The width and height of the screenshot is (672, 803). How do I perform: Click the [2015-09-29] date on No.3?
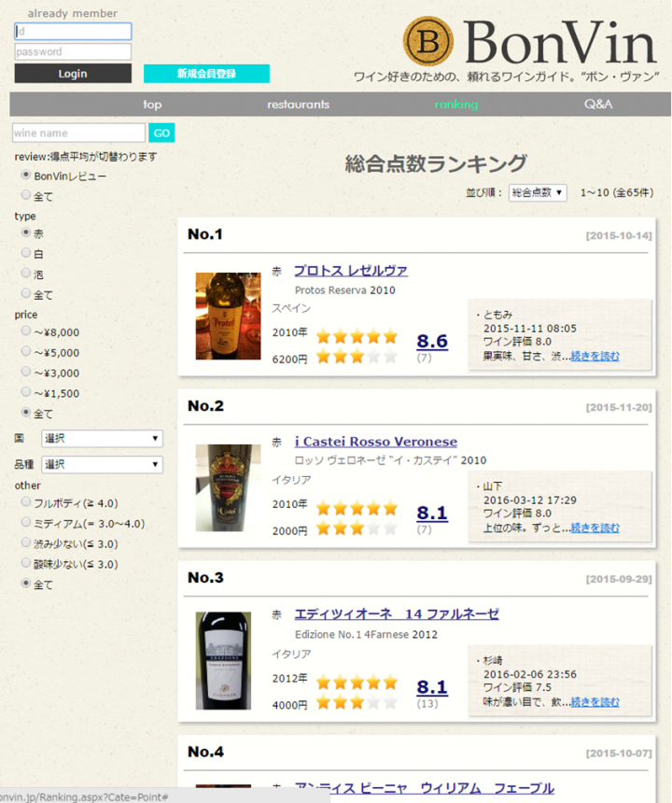(x=619, y=579)
